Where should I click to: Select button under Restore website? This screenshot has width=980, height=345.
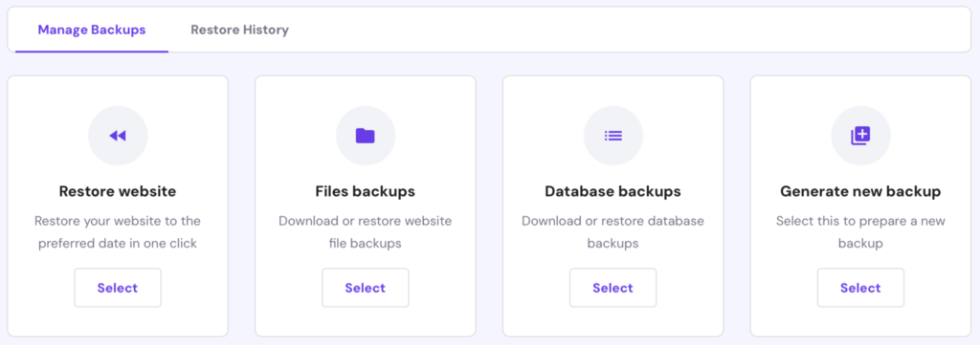click(118, 288)
